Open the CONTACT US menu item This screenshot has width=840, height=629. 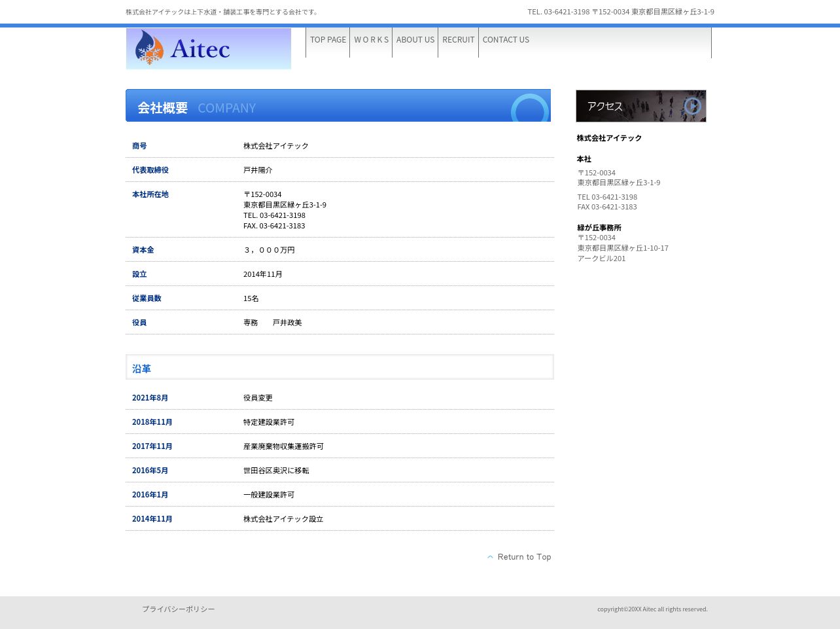pyautogui.click(x=506, y=40)
